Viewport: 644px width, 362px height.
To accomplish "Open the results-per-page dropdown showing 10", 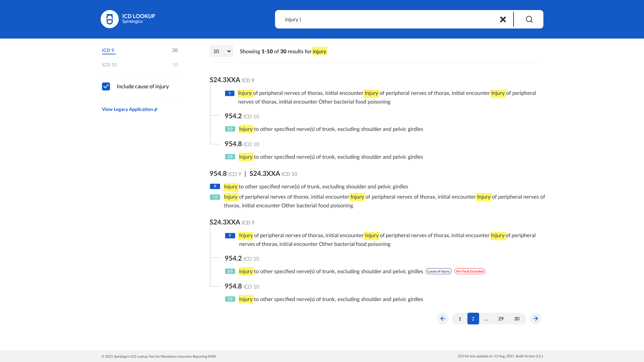I will coord(221,51).
